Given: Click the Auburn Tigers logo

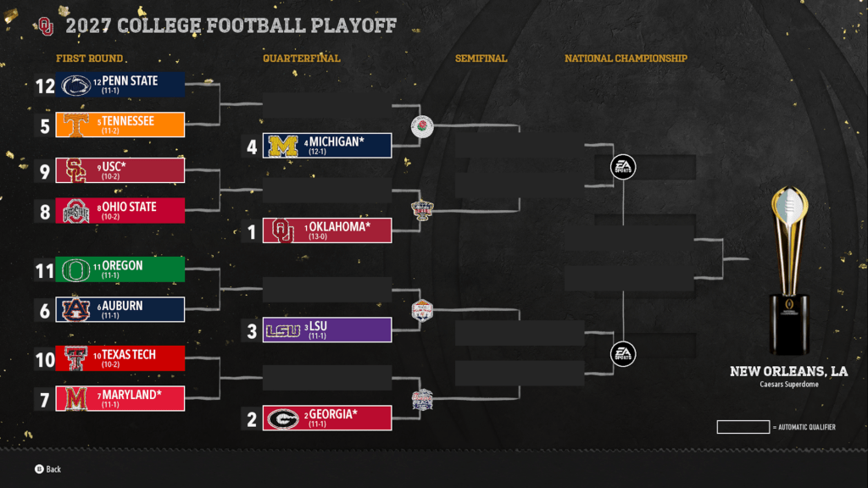Looking at the screenshot, I should point(77,310).
